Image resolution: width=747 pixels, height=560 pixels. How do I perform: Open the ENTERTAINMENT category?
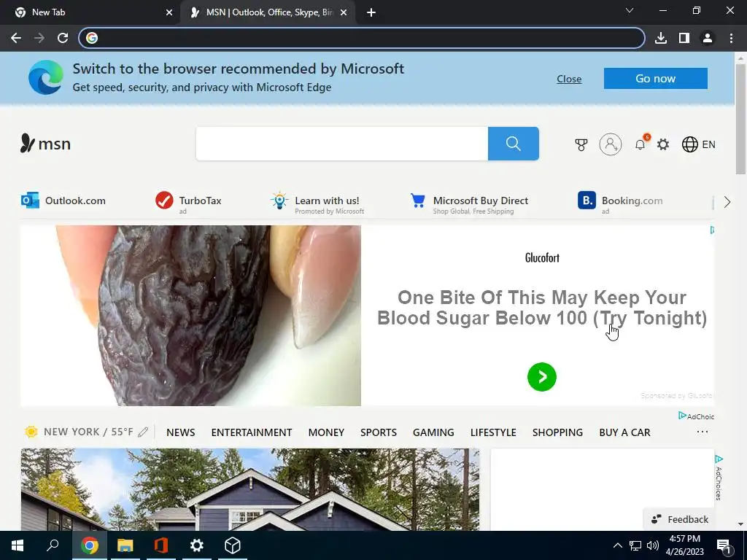[252, 432]
